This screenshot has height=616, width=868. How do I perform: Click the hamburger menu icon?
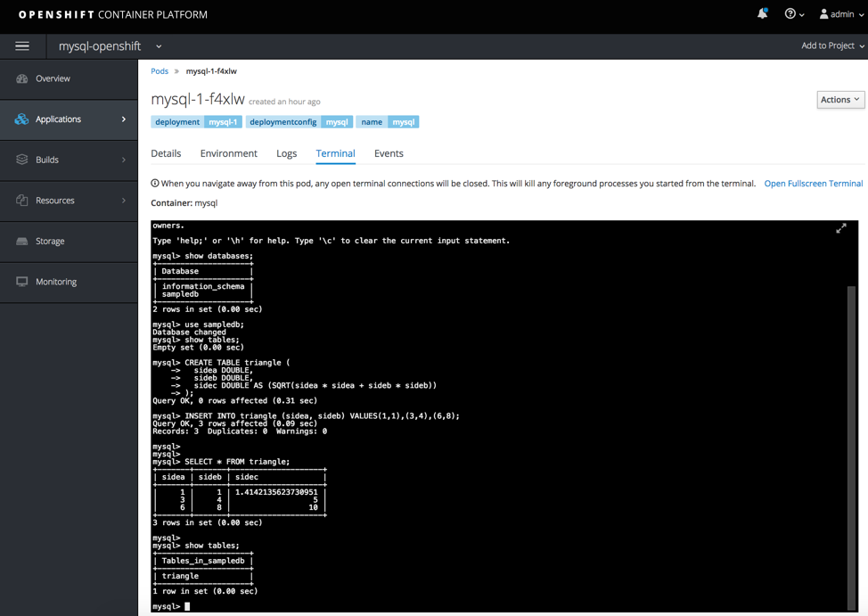(x=22, y=46)
